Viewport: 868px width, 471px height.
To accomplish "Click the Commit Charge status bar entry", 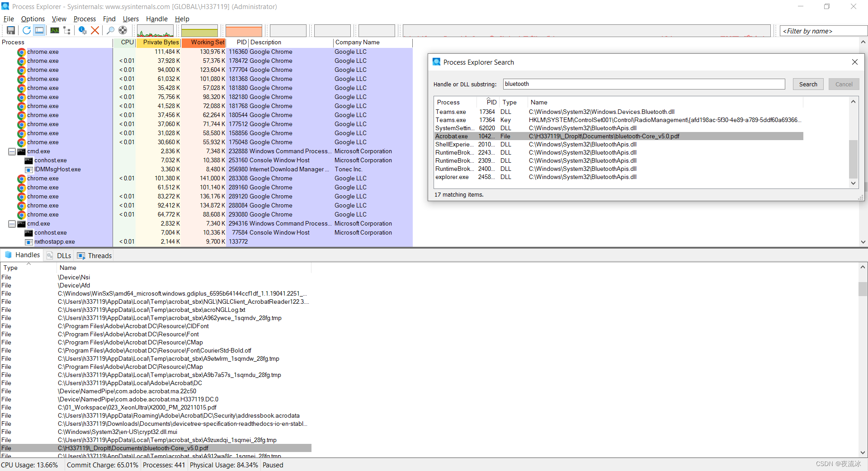I will point(103,465).
